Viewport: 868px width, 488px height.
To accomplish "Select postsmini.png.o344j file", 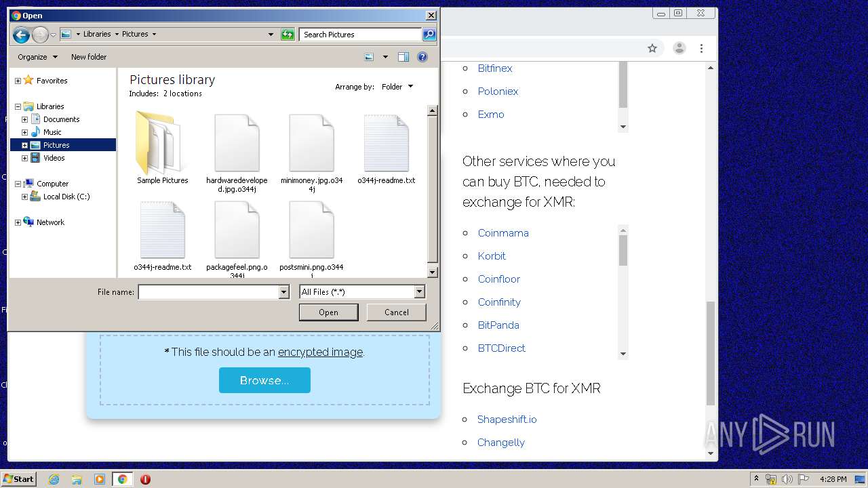I will 312,239.
